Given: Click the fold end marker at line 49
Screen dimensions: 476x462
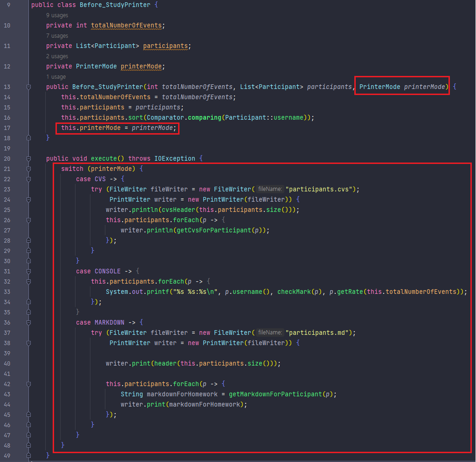Looking at the screenshot, I should click(x=28, y=455).
